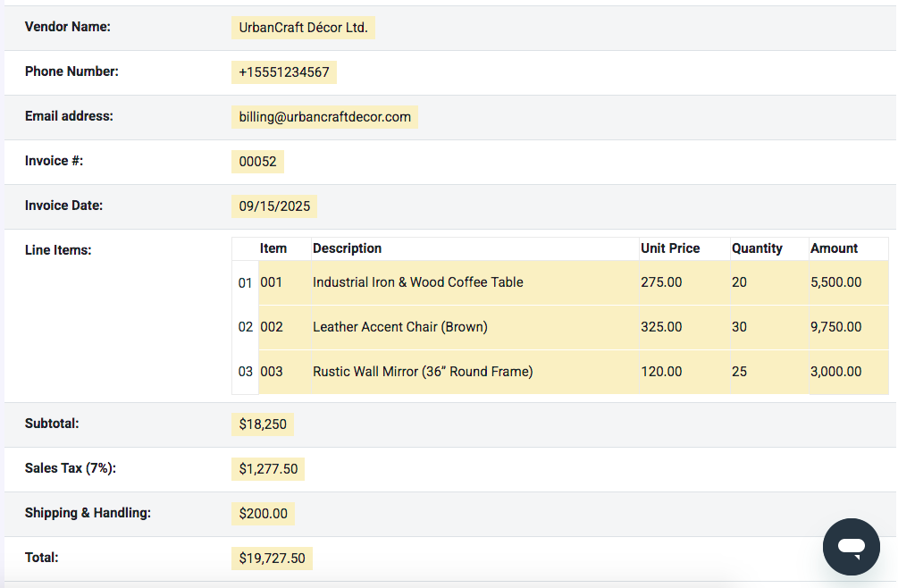Select the Phone Number field value
The width and height of the screenshot is (898, 588).
(x=283, y=71)
